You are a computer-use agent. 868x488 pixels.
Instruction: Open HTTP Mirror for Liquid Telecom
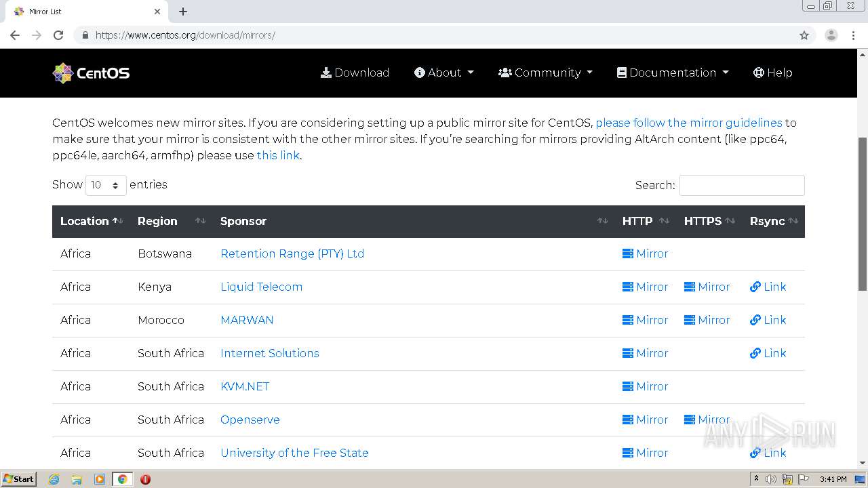645,287
